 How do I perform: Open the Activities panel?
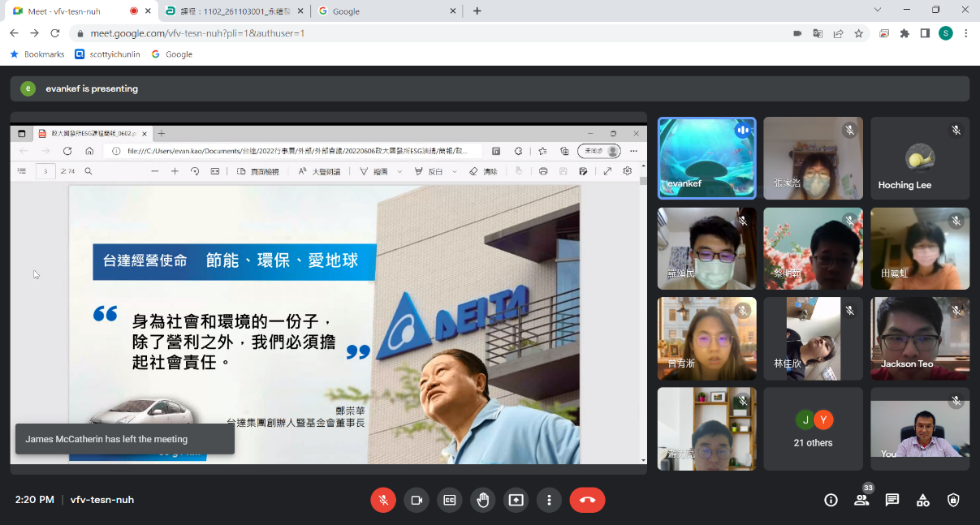[923, 500]
